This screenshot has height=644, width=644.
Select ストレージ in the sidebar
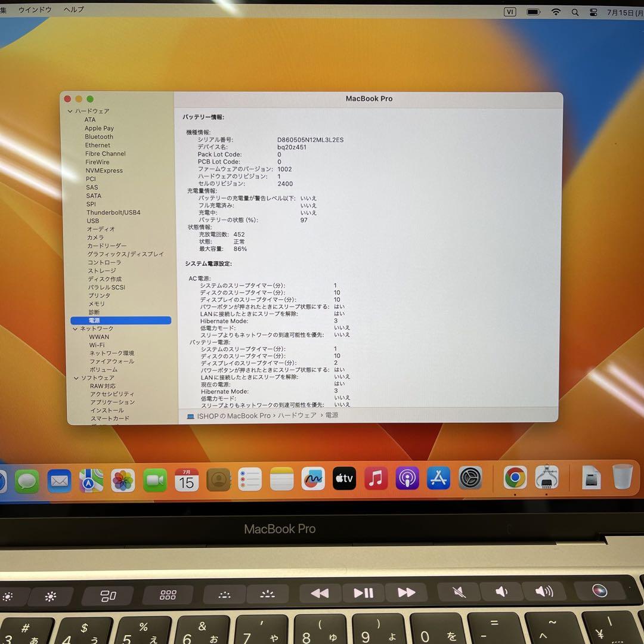click(x=102, y=271)
